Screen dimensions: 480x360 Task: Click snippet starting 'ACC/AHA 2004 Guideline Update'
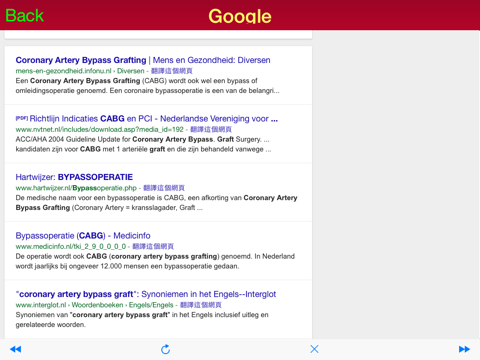(x=143, y=144)
